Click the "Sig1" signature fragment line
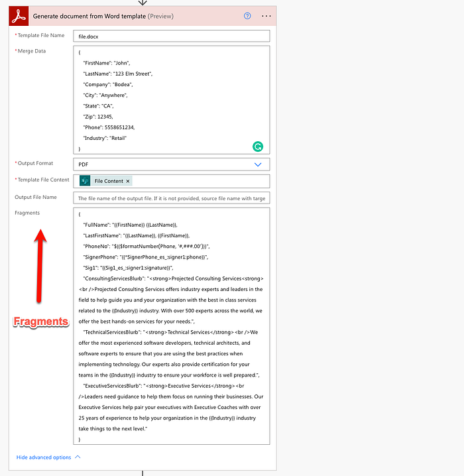 [128, 268]
